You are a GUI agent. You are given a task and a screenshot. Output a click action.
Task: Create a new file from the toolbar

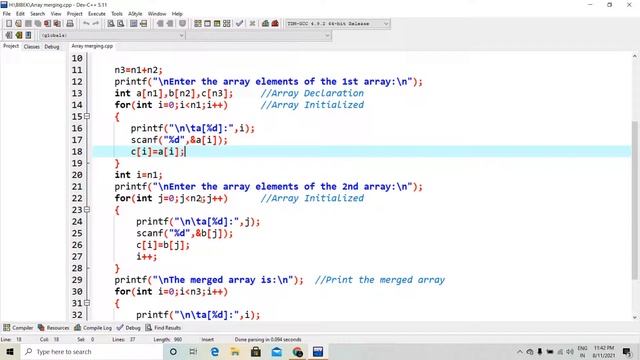(x=9, y=24)
